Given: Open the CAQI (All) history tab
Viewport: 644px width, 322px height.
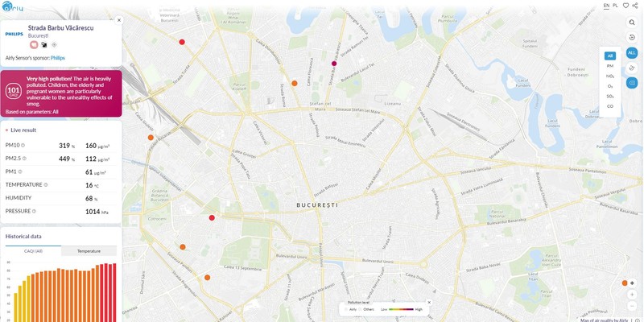Looking at the screenshot, I should [33, 251].
